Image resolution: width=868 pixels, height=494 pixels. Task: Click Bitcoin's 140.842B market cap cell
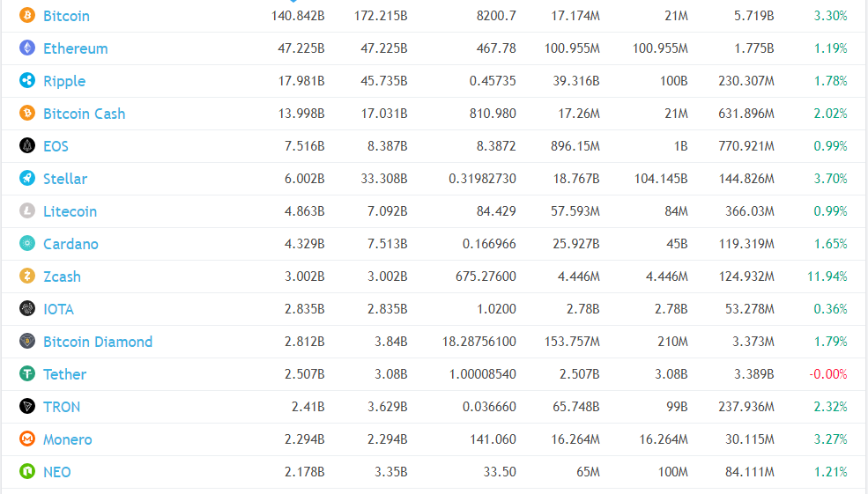(298, 16)
